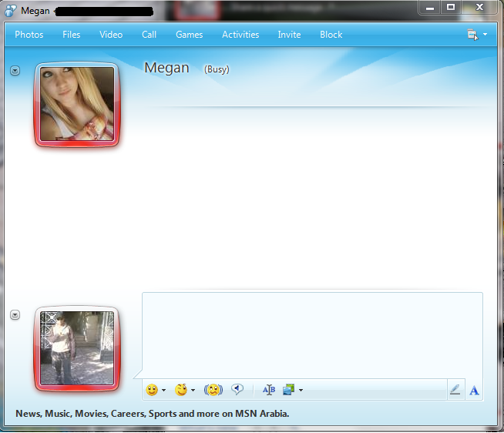
Task: Open the emoticon picker smiley icon
Action: pyautogui.click(x=152, y=390)
